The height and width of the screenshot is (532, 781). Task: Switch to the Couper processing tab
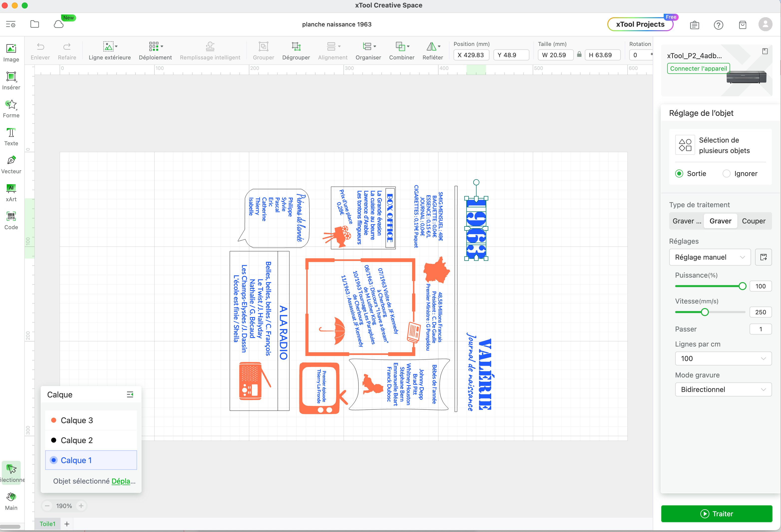(754, 221)
